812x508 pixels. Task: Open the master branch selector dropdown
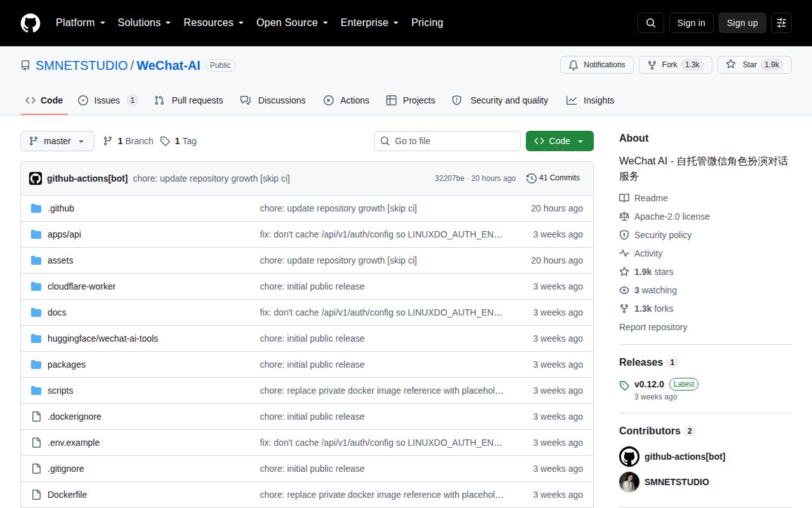click(x=57, y=141)
